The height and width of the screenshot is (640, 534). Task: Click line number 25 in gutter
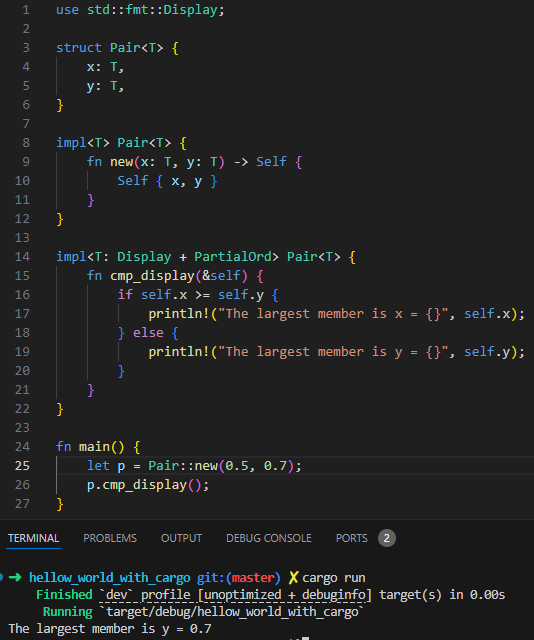pyautogui.click(x=22, y=466)
